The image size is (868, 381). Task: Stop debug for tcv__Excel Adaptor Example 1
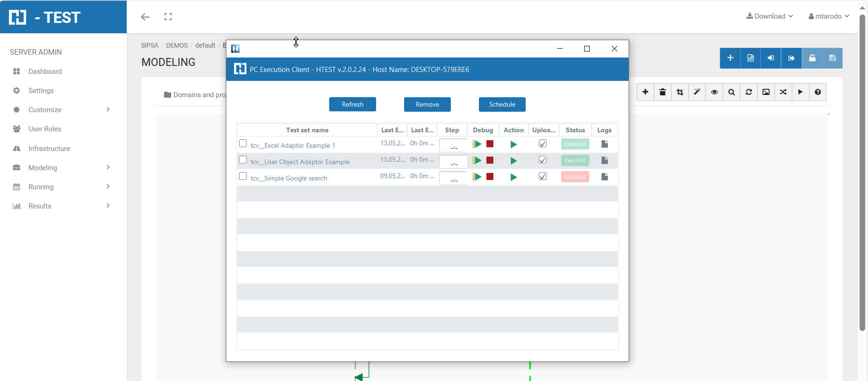tap(490, 144)
